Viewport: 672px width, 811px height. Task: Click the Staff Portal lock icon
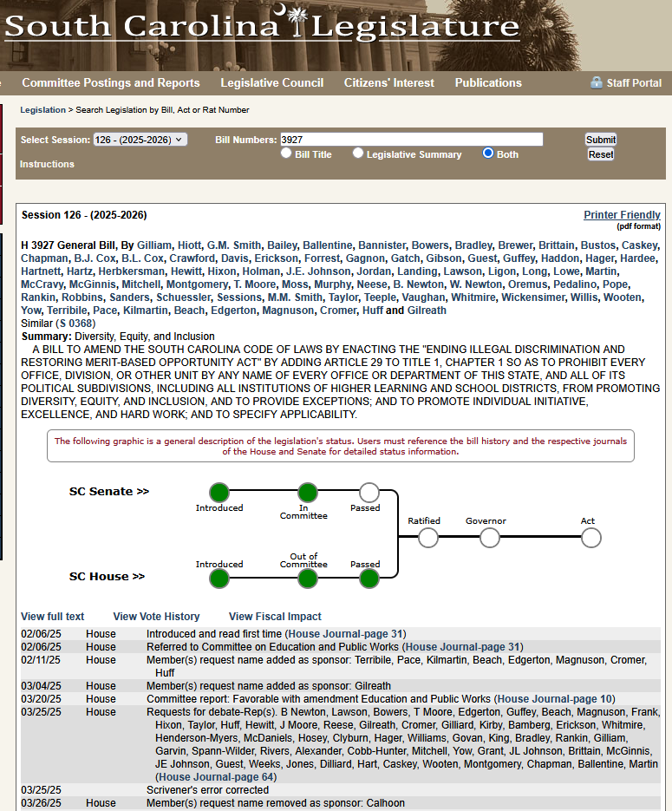(x=597, y=82)
